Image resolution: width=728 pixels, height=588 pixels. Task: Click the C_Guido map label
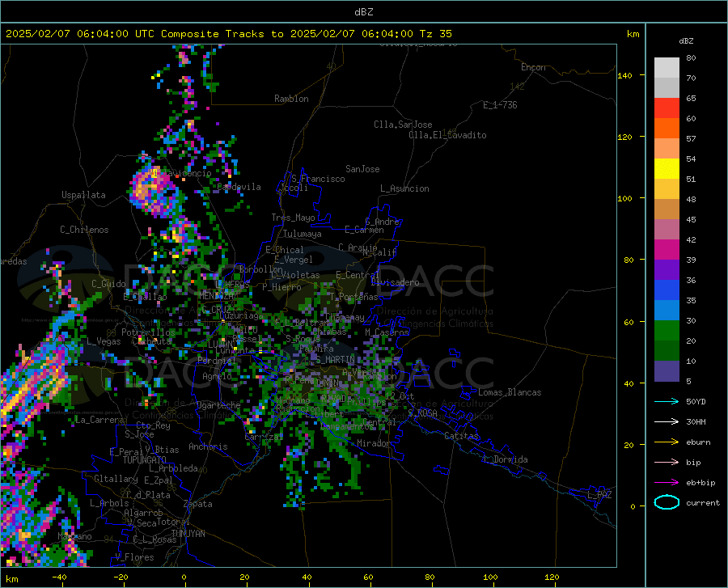coord(108,284)
